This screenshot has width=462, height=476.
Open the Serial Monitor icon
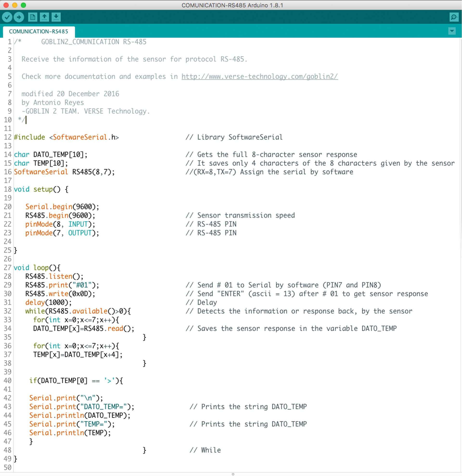pyautogui.click(x=454, y=17)
